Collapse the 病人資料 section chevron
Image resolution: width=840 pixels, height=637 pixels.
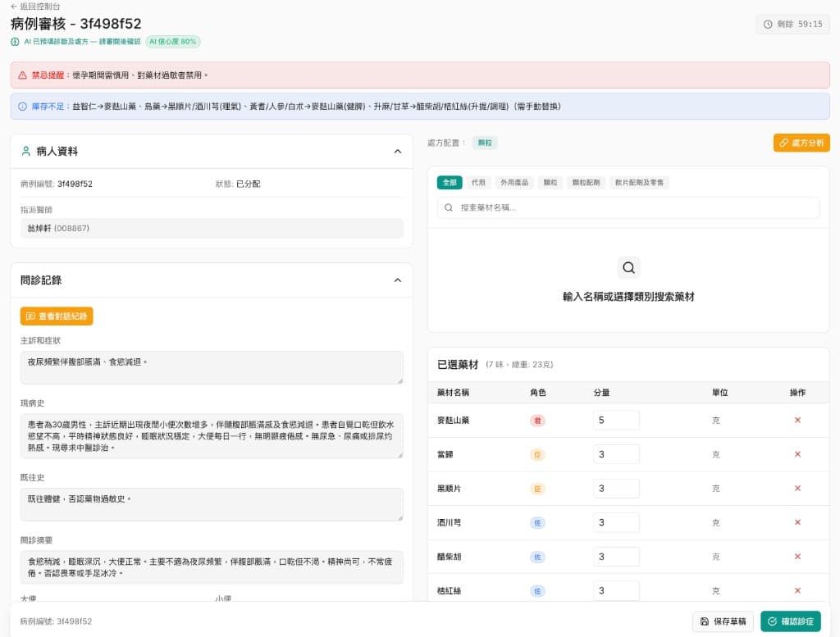[x=398, y=152]
